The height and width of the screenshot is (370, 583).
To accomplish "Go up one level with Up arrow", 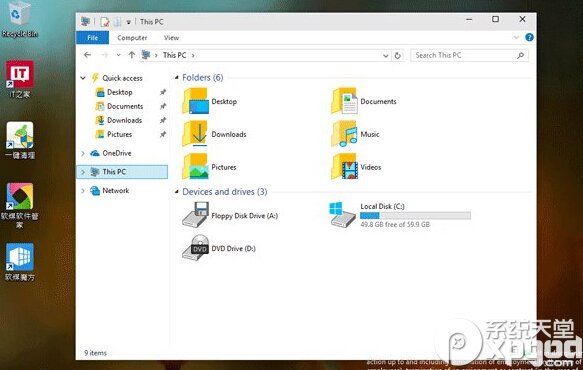I will tap(132, 55).
